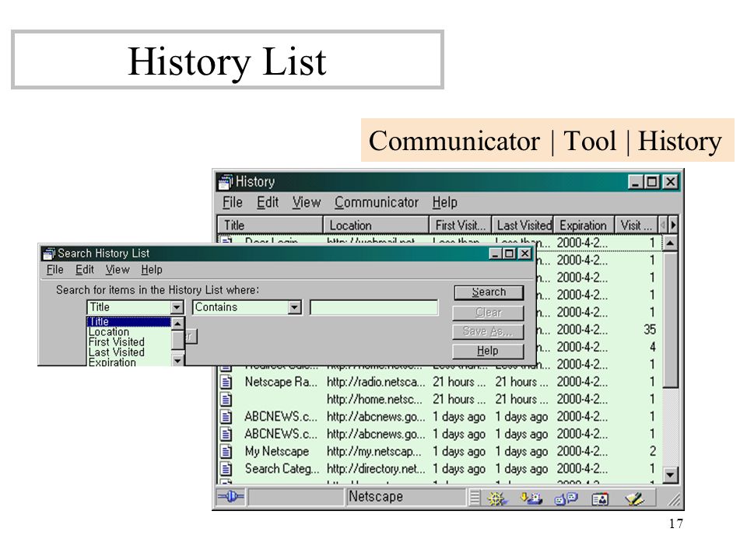Sort by First Visit... column header
This screenshot has height=560, width=747.
pyautogui.click(x=460, y=226)
